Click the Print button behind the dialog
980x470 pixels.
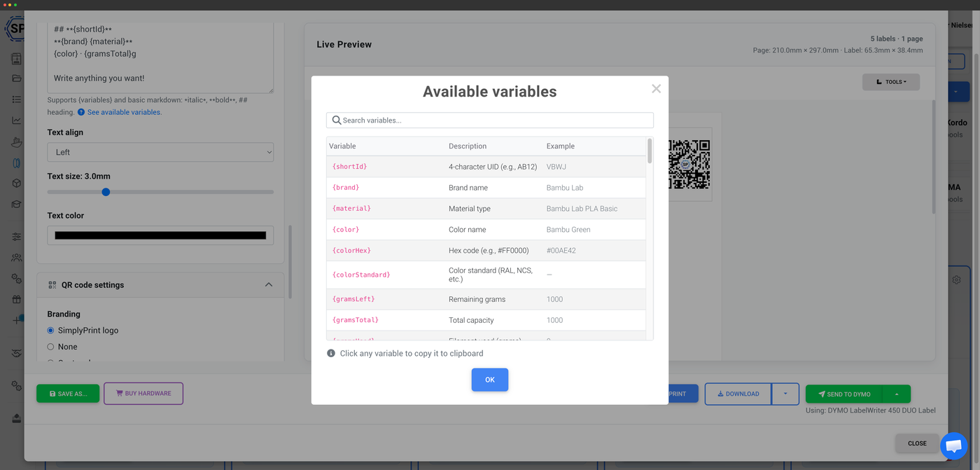point(683,394)
